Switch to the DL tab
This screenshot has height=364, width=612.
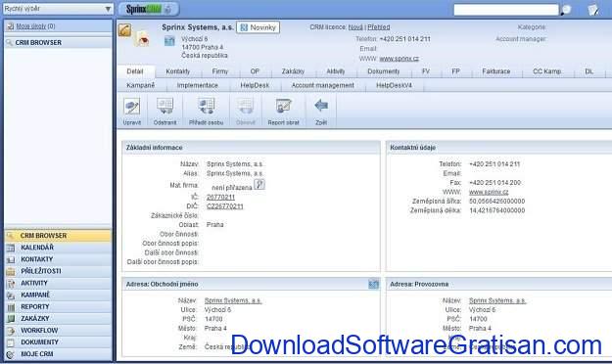(588, 71)
